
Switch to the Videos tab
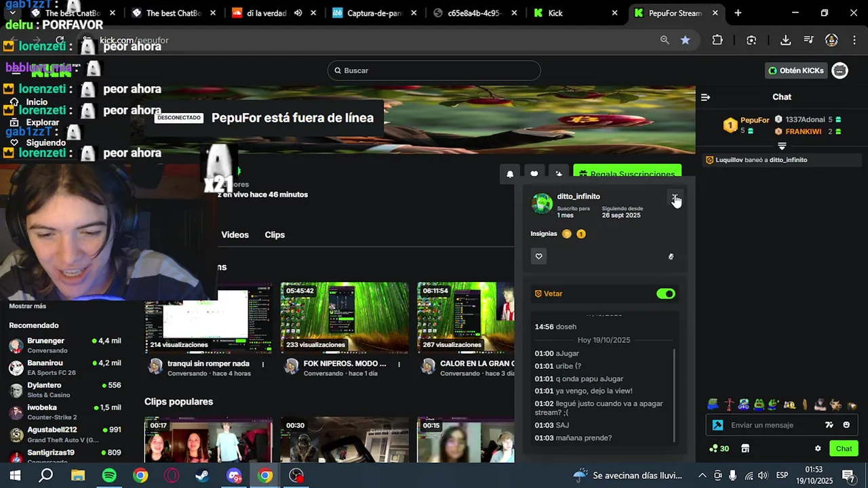click(x=235, y=235)
